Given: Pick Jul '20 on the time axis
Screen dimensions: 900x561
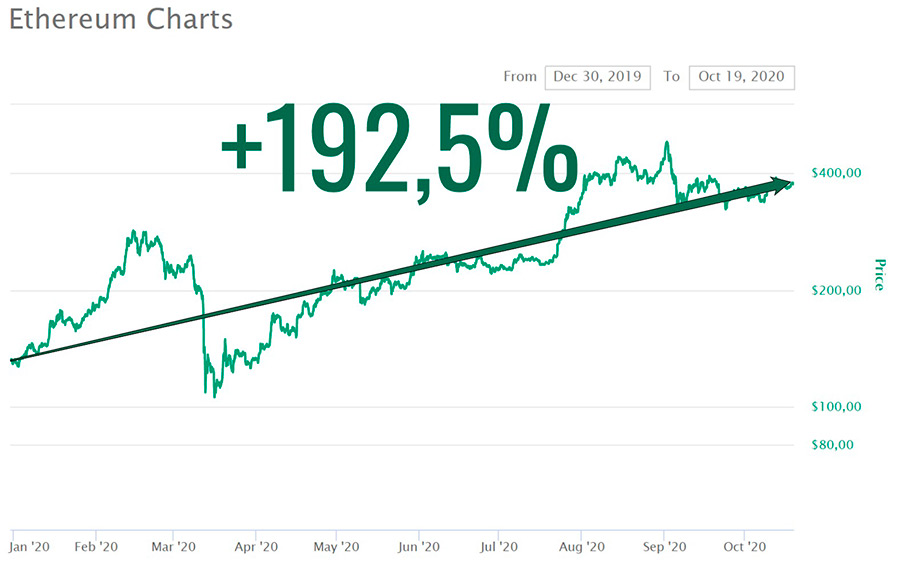Looking at the screenshot, I should click(x=498, y=547).
